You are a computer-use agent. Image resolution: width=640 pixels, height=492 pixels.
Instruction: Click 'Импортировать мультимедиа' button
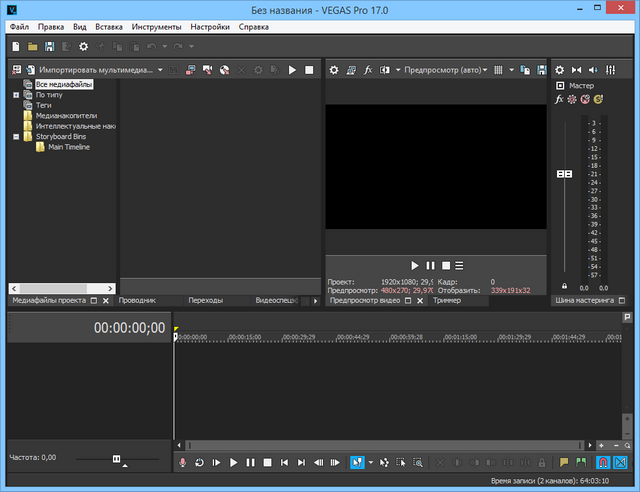(90, 70)
